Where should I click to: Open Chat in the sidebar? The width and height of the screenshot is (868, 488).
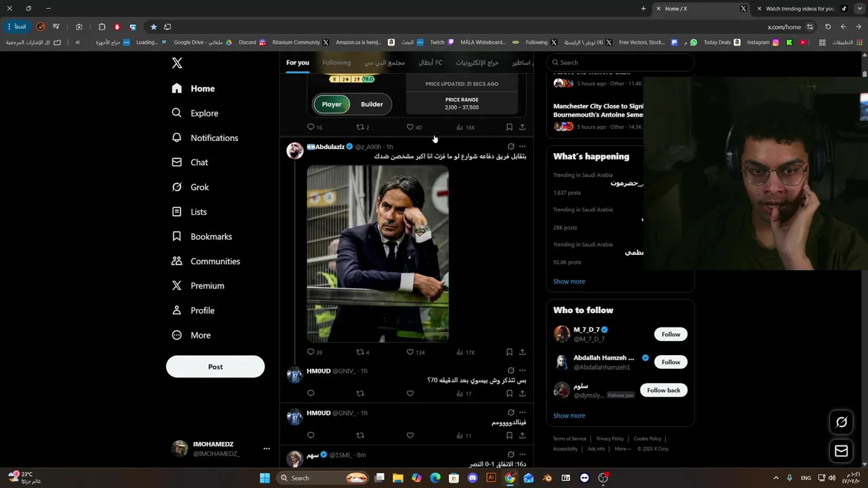(x=190, y=163)
